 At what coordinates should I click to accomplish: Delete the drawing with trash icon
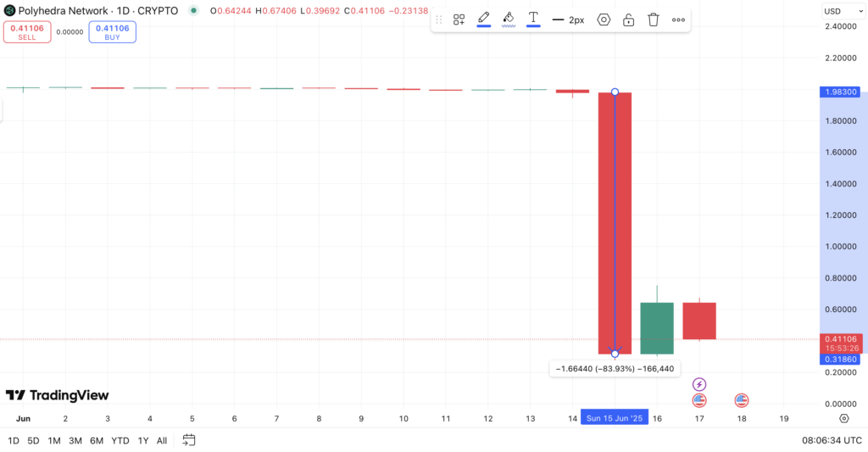pyautogui.click(x=654, y=20)
